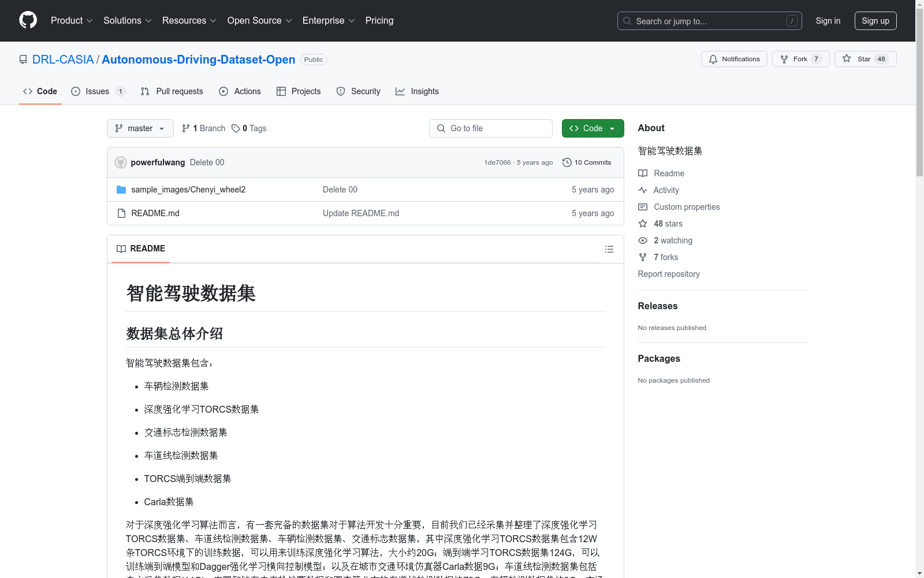Click the Releases heading link

pos(658,306)
